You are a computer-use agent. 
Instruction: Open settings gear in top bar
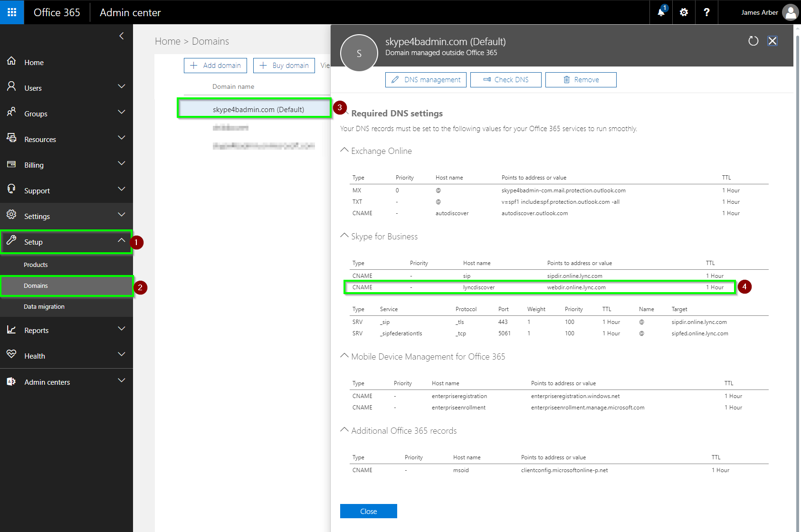684,12
